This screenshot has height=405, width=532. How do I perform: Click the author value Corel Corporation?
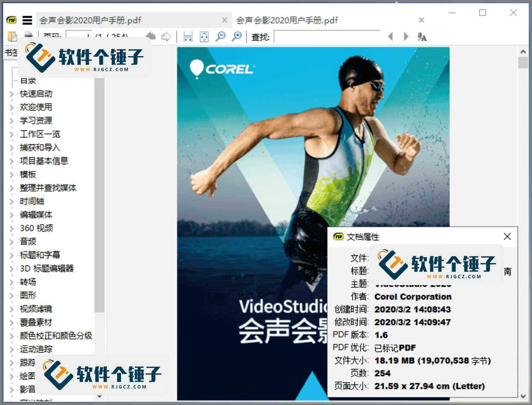coord(413,297)
